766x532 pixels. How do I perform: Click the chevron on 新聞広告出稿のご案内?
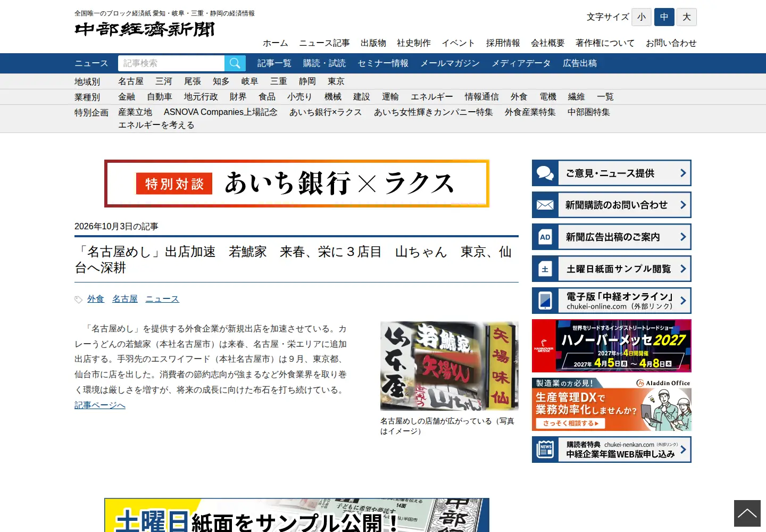click(x=683, y=237)
